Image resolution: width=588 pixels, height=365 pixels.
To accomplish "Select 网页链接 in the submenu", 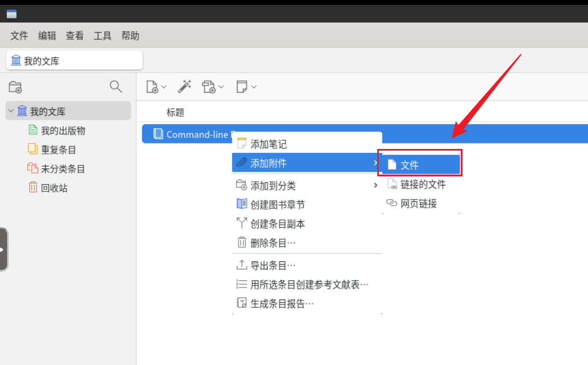I will tap(421, 203).
